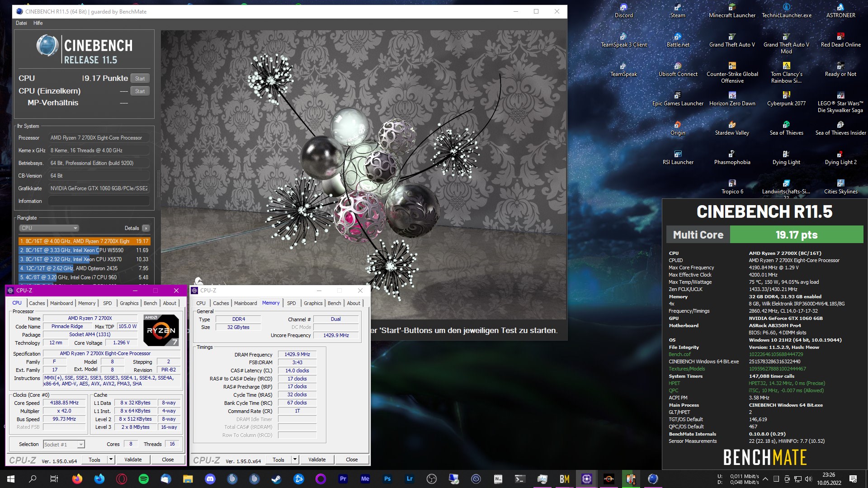Click the Lightroom taskbar icon
Screen dimensions: 868x488
(410, 479)
